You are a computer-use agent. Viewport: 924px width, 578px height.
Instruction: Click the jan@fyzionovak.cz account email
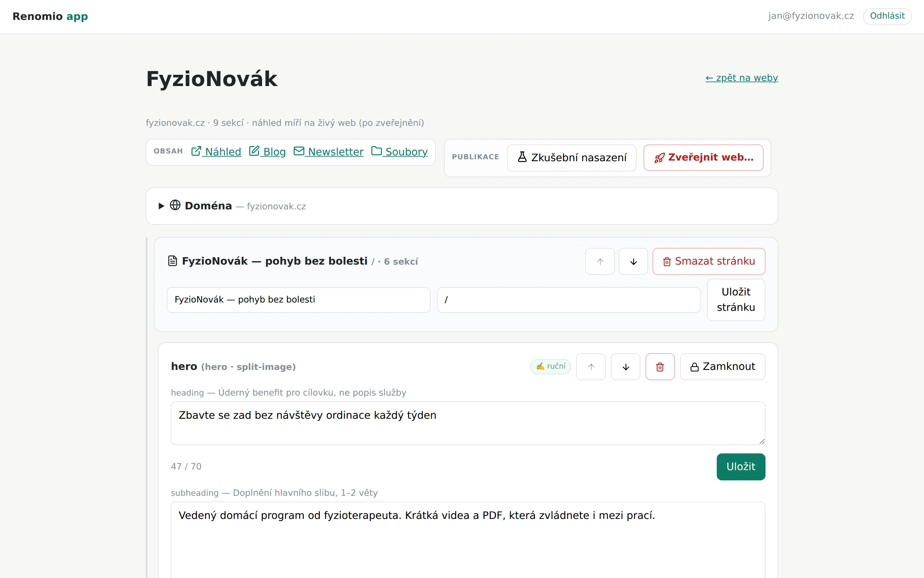[x=811, y=16]
